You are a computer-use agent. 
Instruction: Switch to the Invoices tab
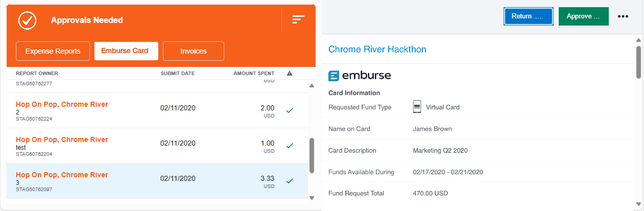coord(194,51)
